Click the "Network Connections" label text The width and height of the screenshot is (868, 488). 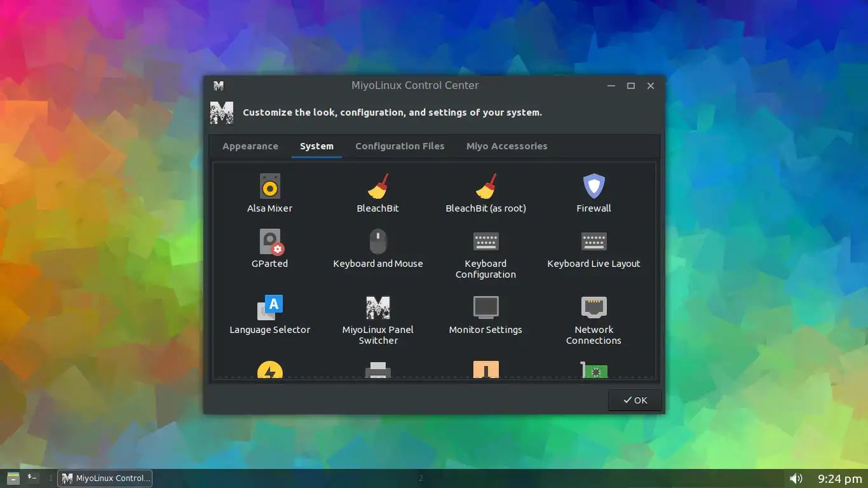pyautogui.click(x=594, y=335)
